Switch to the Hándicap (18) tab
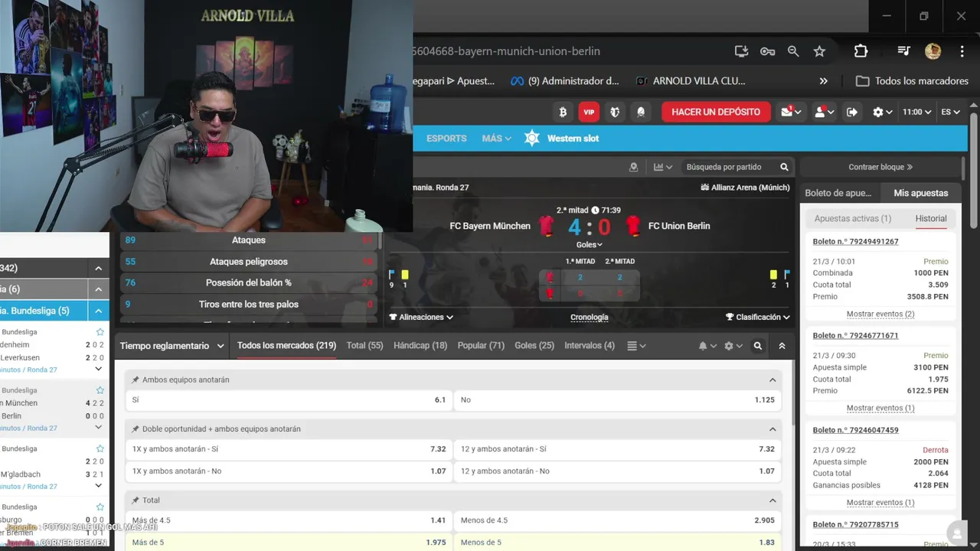Screen dimensions: 980x551 coord(420,346)
